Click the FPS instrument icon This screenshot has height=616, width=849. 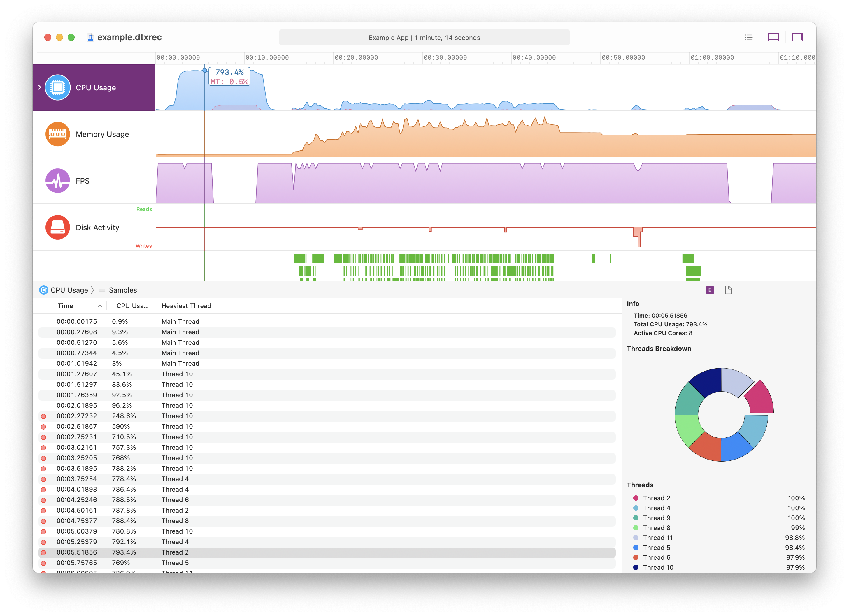[57, 181]
